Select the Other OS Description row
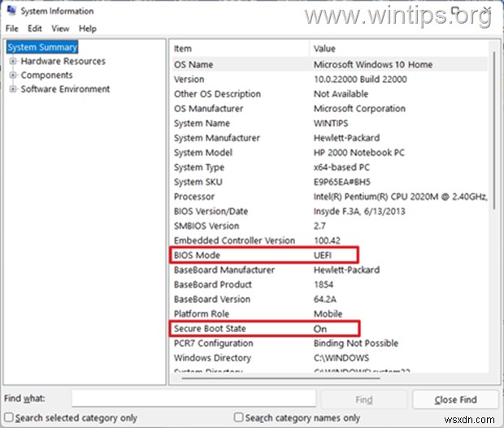The width and height of the screenshot is (504, 428). click(329, 94)
